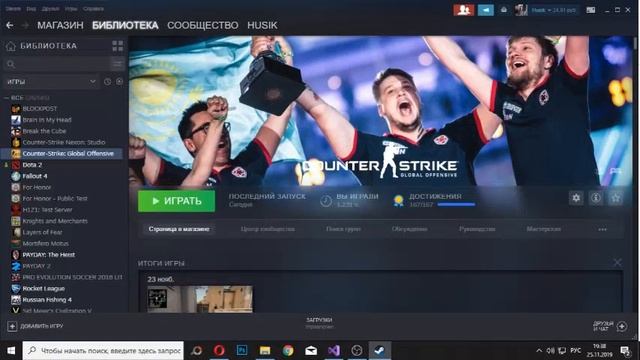Open the Поиск групп link

pos(343,229)
